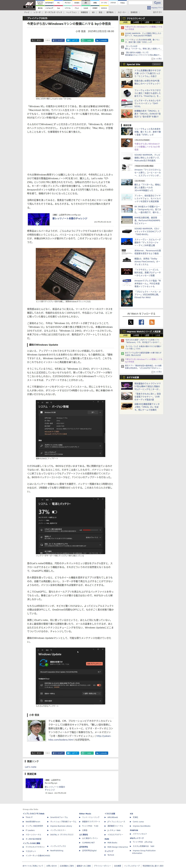Open the 電源とバッテリー screenshot image
Screen dimensions: 186x868
point(70,526)
